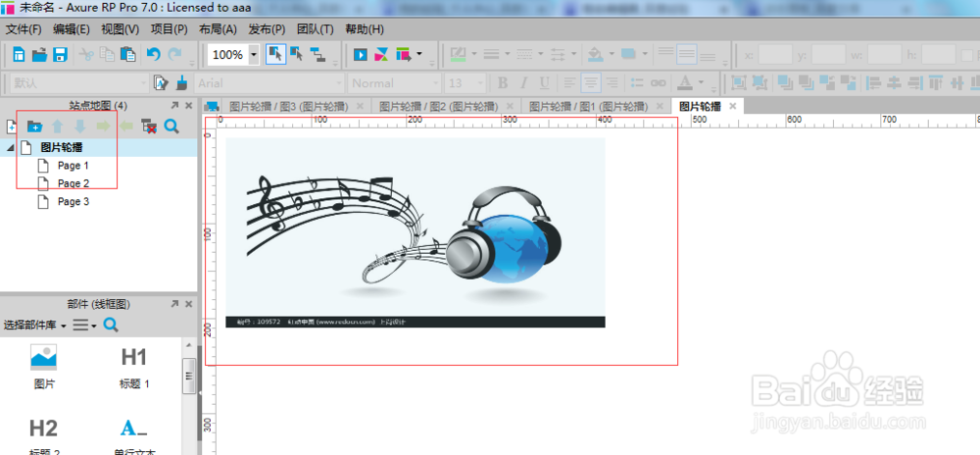980x455 pixels.
Task: Redo the last undone action
Action: [x=175, y=55]
